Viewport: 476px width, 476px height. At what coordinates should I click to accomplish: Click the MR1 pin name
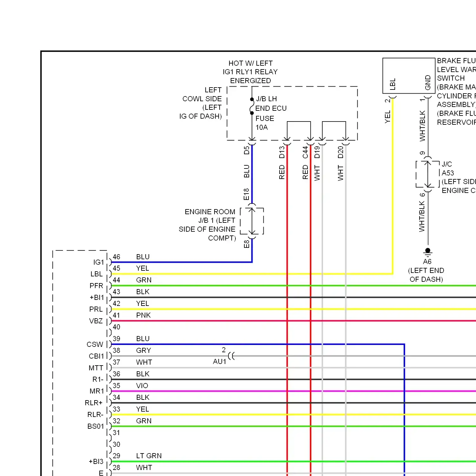coord(97,391)
